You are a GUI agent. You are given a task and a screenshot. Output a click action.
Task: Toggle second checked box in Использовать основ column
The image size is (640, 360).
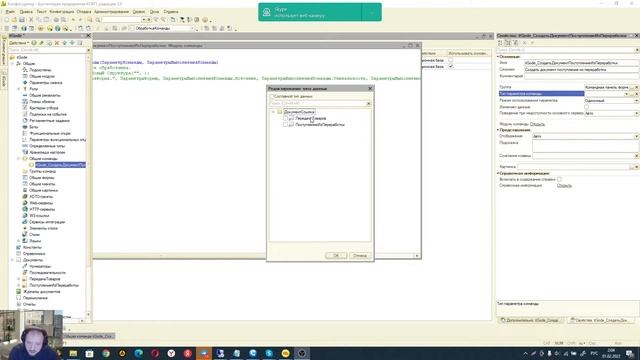click(x=451, y=66)
